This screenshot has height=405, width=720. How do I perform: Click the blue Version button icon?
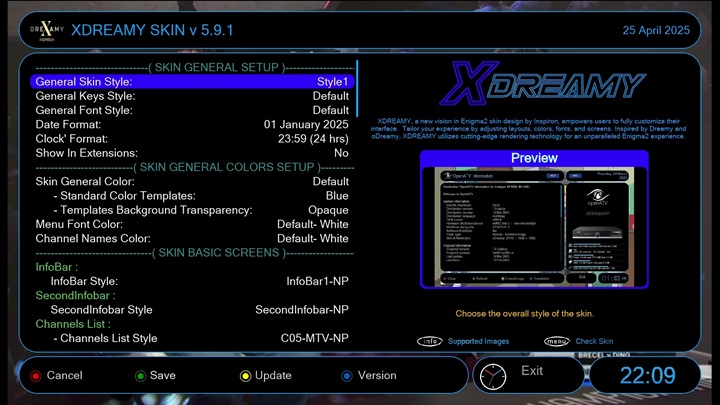click(x=347, y=376)
